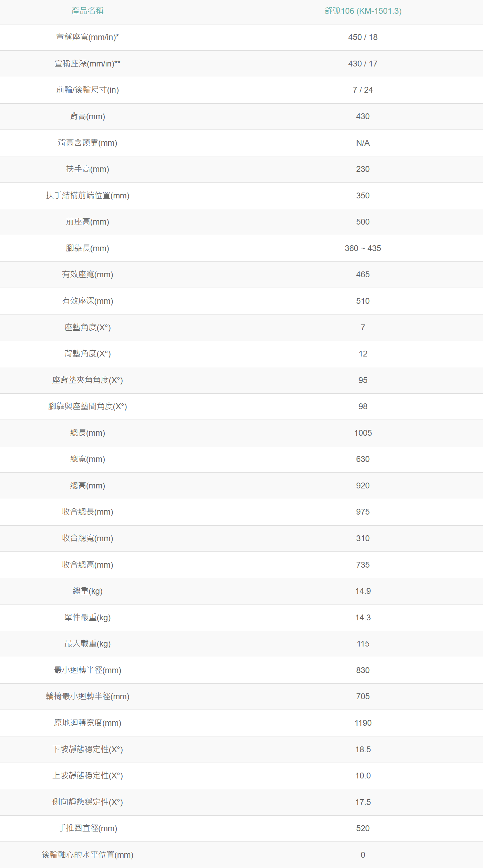The width and height of the screenshot is (483, 868).
Task: Select the 座背墊夾角角度(X°) label
Action: pos(88,380)
